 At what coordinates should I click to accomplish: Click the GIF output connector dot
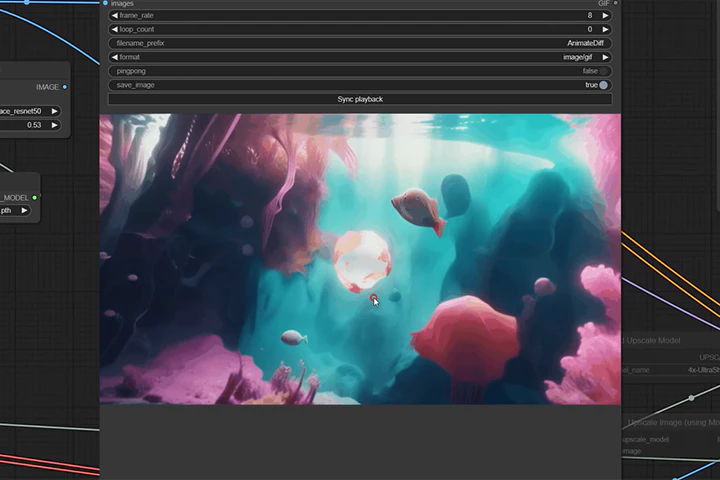pyautogui.click(x=615, y=3)
